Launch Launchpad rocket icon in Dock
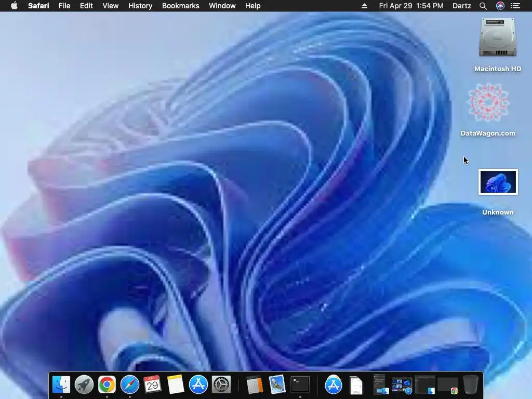This screenshot has width=532, height=399. [84, 384]
